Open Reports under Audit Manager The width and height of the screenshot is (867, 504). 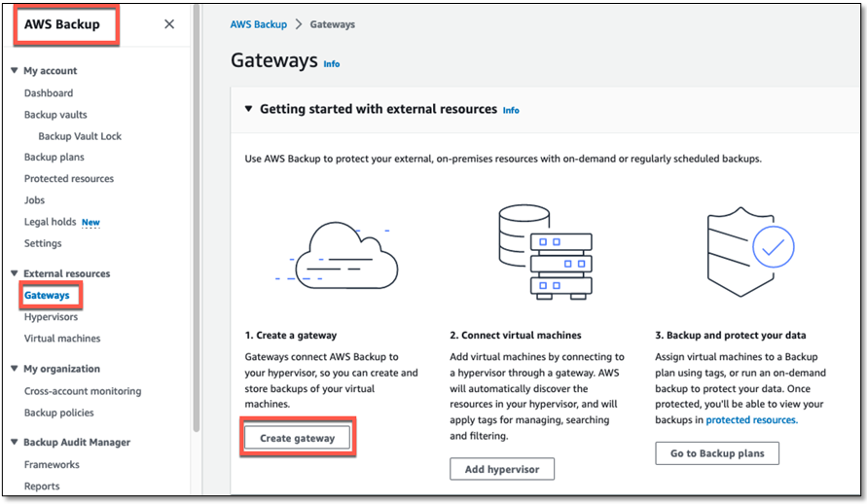[42, 486]
